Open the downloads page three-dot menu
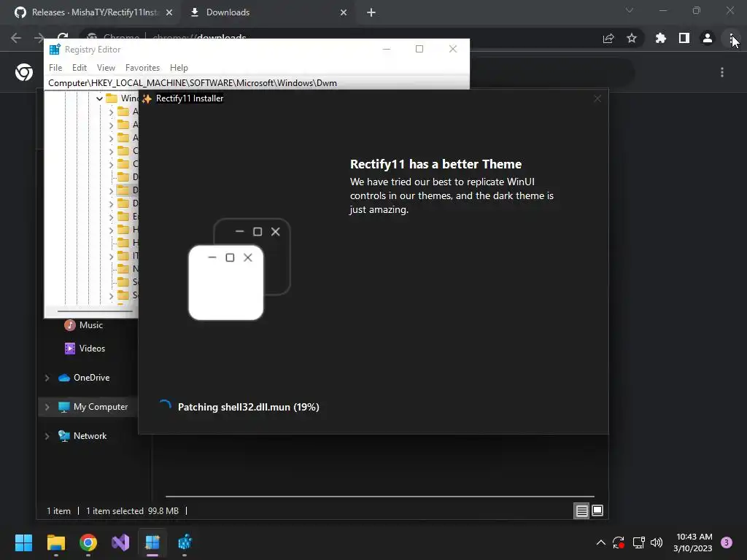 click(722, 72)
